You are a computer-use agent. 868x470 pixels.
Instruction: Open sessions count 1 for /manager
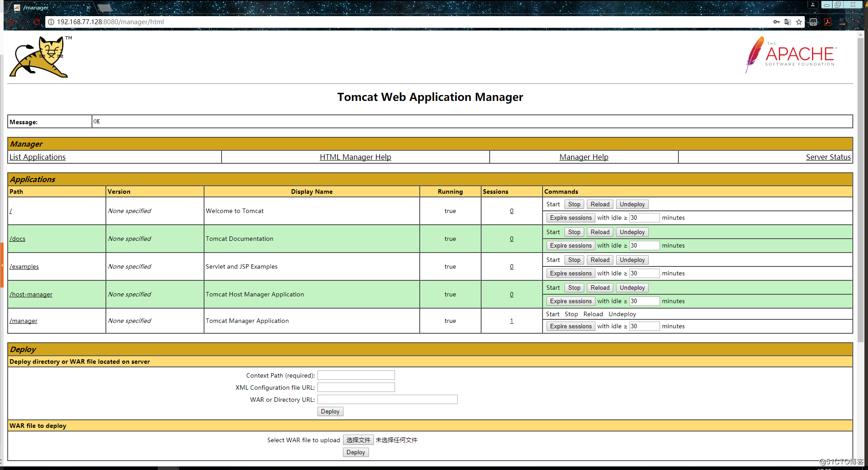click(x=512, y=321)
